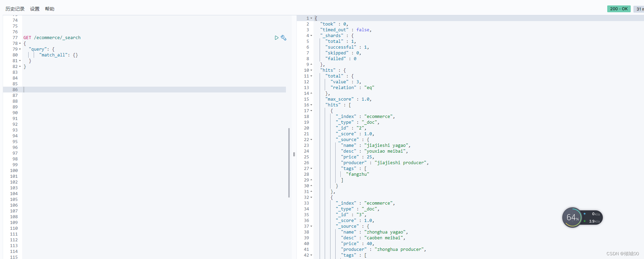Click the "skipped" : 0 response line
The height and width of the screenshot is (259, 644).
(343, 53)
